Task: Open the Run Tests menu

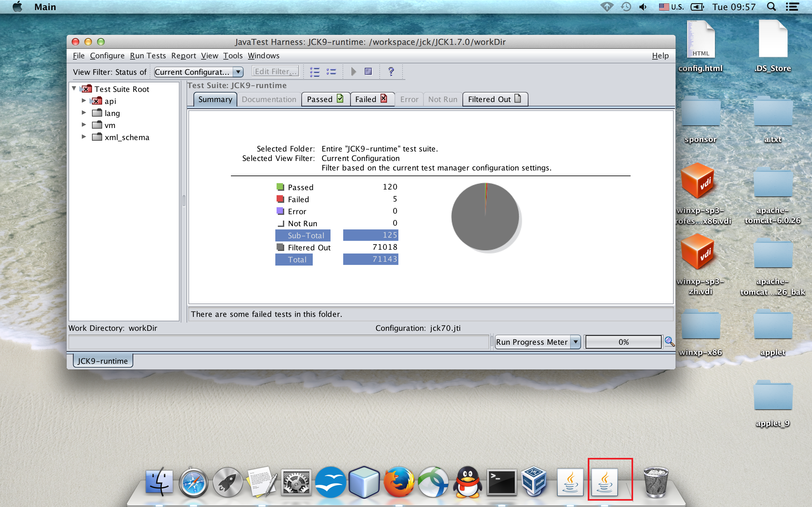Action: (x=147, y=56)
